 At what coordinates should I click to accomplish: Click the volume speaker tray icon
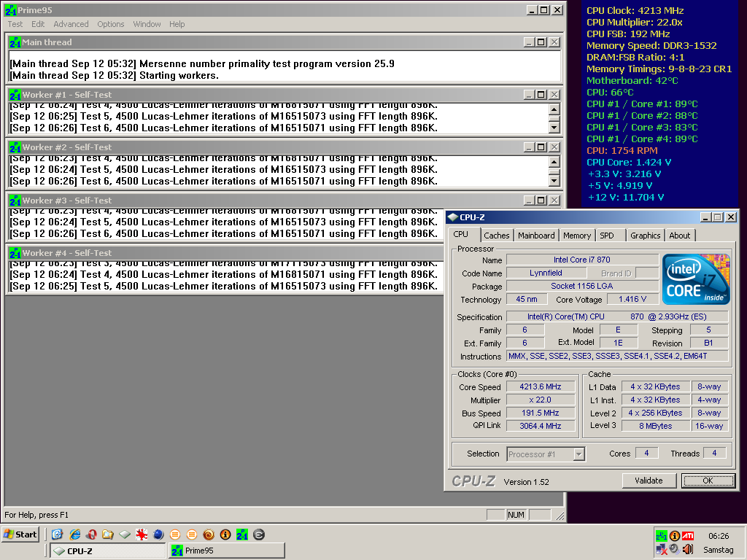coord(688,549)
